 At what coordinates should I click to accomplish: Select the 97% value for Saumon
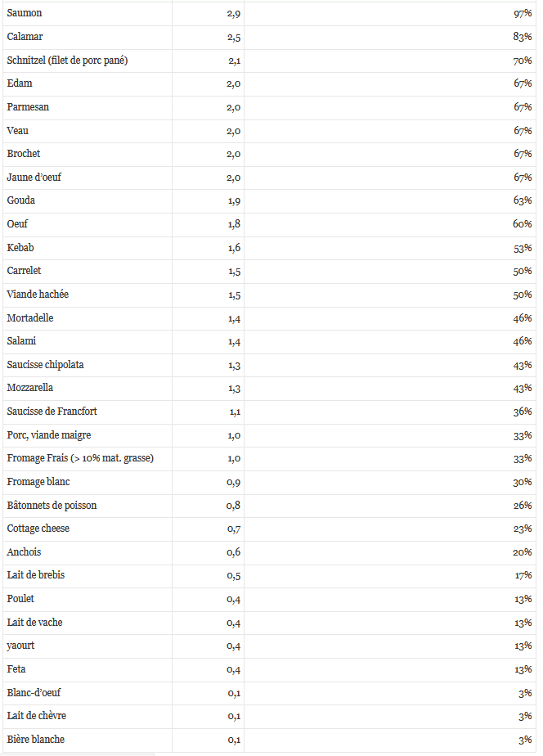point(523,14)
